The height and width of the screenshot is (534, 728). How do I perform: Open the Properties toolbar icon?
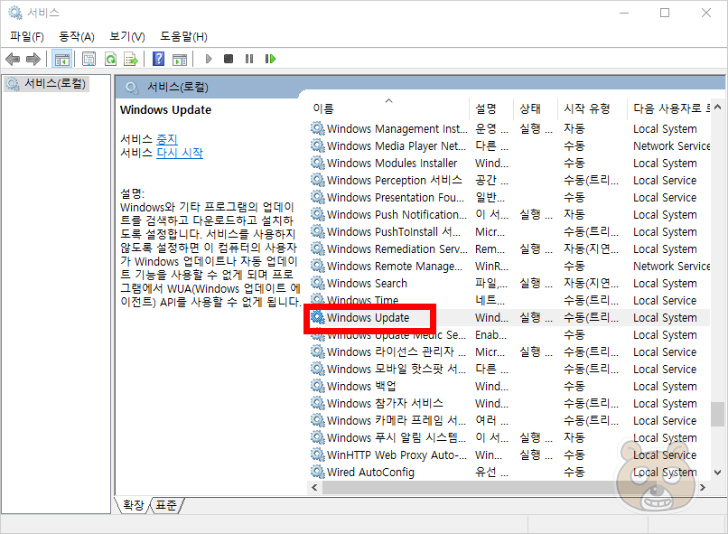[x=89, y=59]
